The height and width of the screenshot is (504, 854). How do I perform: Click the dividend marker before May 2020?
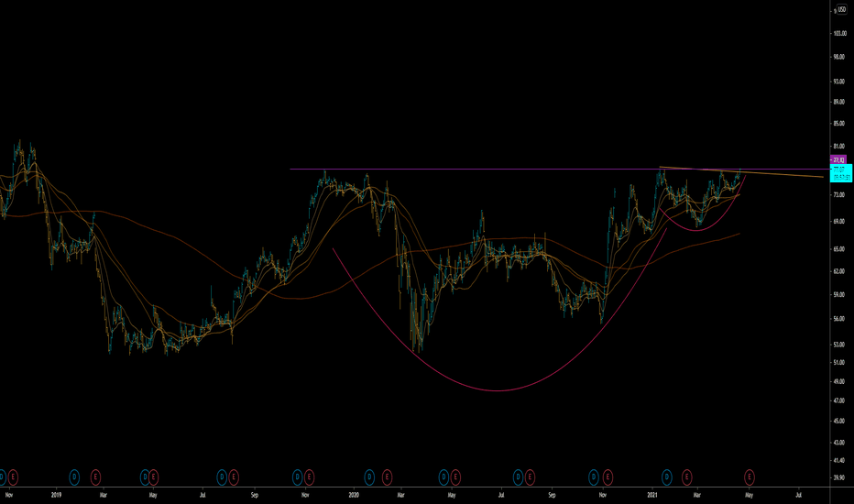[x=443, y=477]
